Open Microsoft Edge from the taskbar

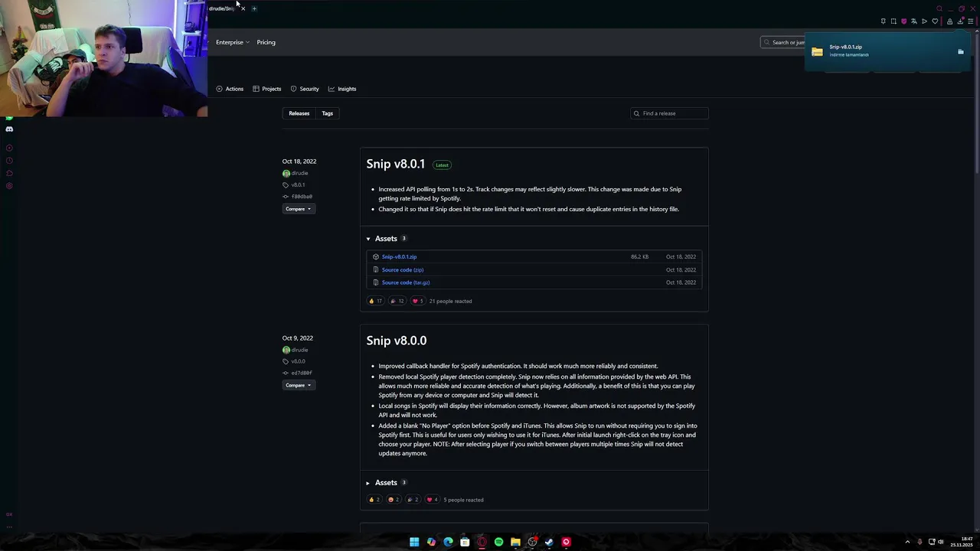pyautogui.click(x=448, y=542)
